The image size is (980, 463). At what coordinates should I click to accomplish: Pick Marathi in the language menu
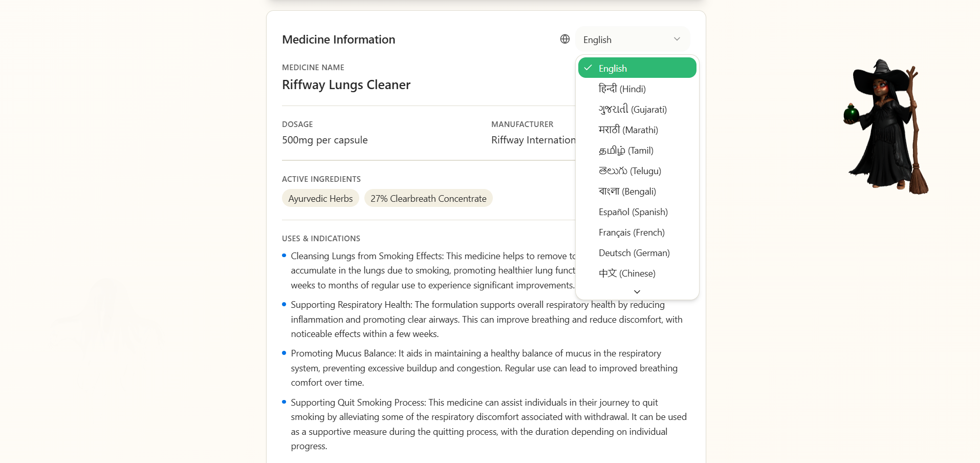pyautogui.click(x=628, y=130)
